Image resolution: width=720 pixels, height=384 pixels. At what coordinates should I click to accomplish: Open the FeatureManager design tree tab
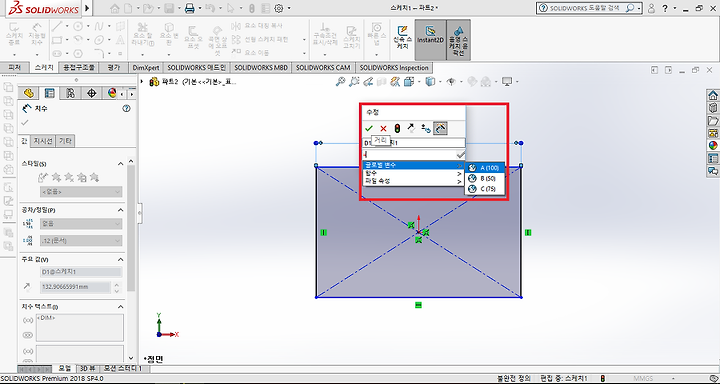(x=28, y=93)
